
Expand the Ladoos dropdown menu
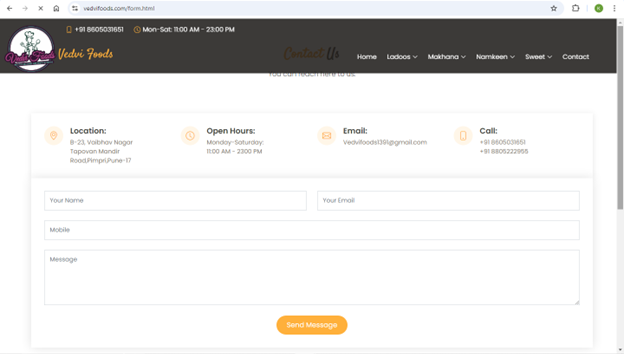(402, 57)
